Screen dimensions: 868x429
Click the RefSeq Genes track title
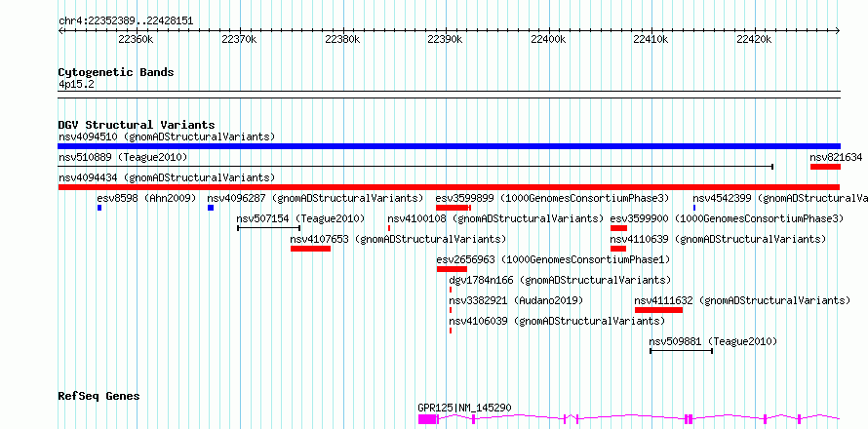click(99, 397)
